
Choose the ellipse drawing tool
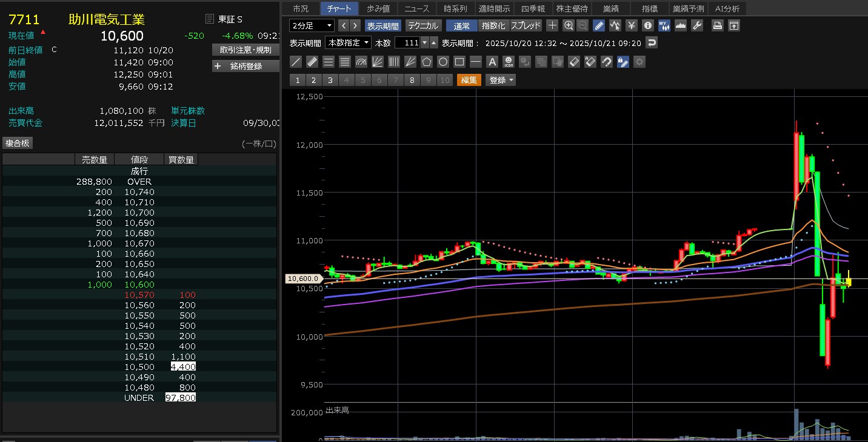443,62
